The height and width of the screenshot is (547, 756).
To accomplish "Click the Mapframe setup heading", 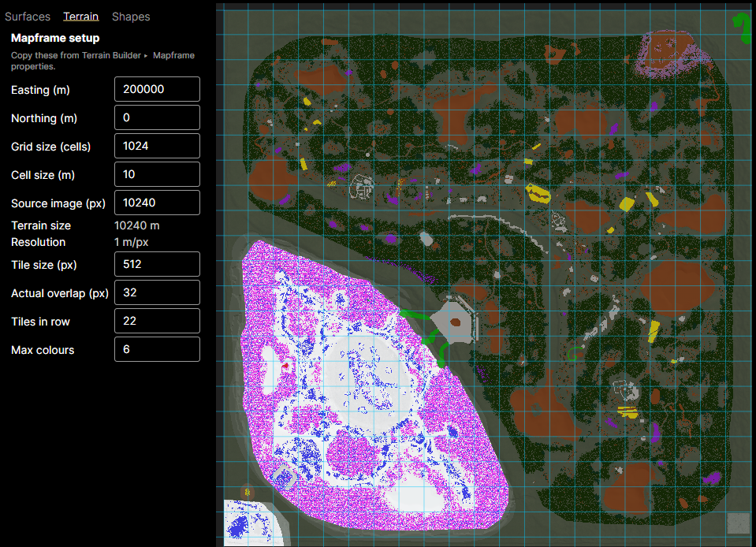I will point(55,38).
